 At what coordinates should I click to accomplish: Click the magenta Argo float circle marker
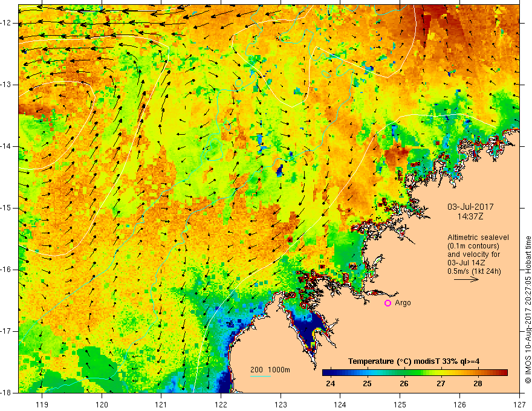pos(388,303)
